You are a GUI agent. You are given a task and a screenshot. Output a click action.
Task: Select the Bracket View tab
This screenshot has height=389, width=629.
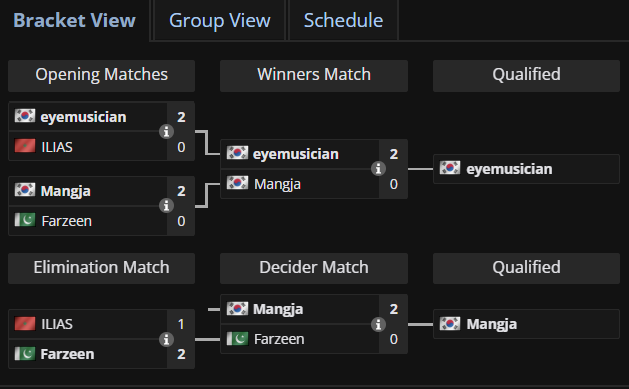click(x=75, y=20)
